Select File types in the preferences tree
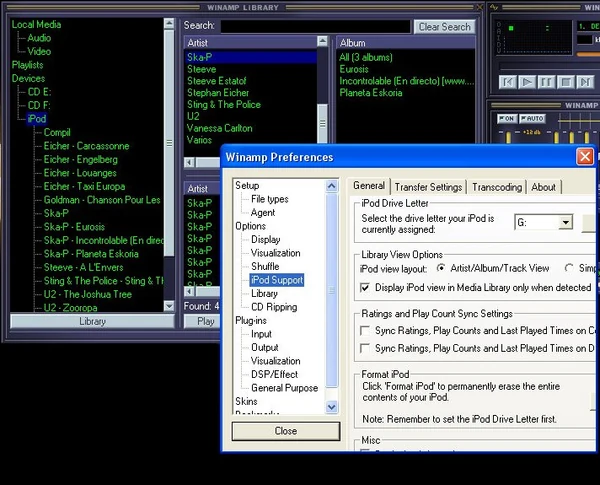 click(x=270, y=199)
